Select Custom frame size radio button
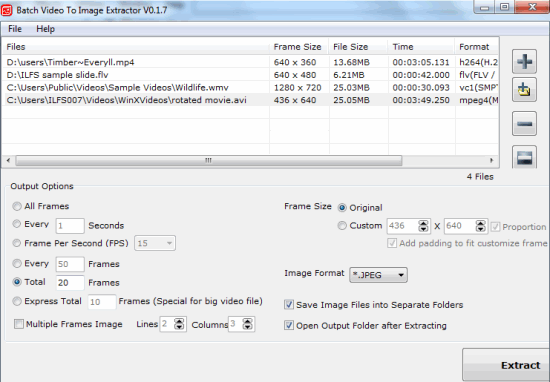Screen dimensions: 550x382 pos(342,226)
